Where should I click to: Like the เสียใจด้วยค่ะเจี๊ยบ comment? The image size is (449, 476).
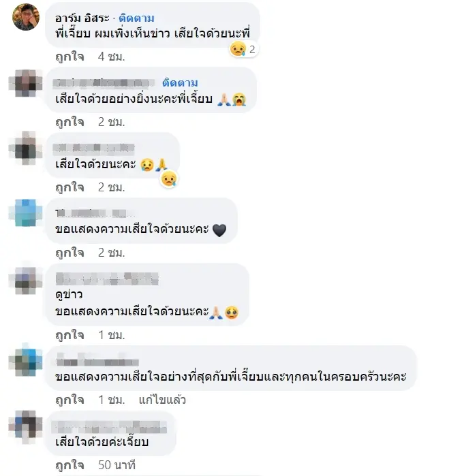[69, 465]
